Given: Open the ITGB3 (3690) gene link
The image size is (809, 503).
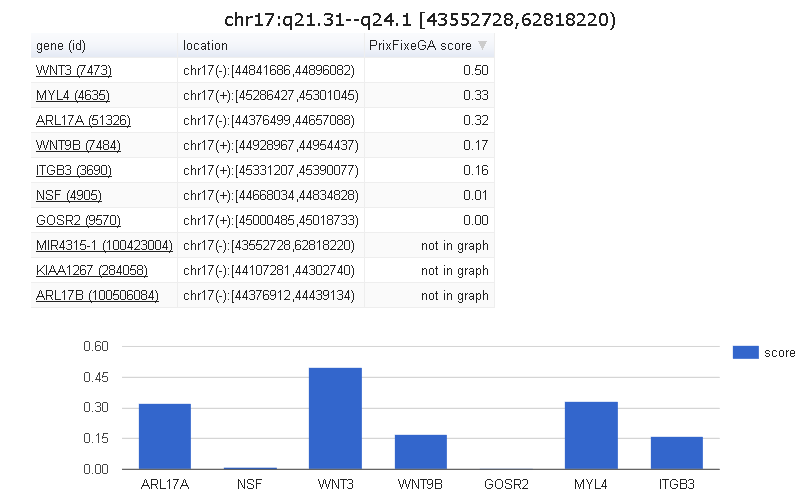Looking at the screenshot, I should pyautogui.click(x=74, y=171).
